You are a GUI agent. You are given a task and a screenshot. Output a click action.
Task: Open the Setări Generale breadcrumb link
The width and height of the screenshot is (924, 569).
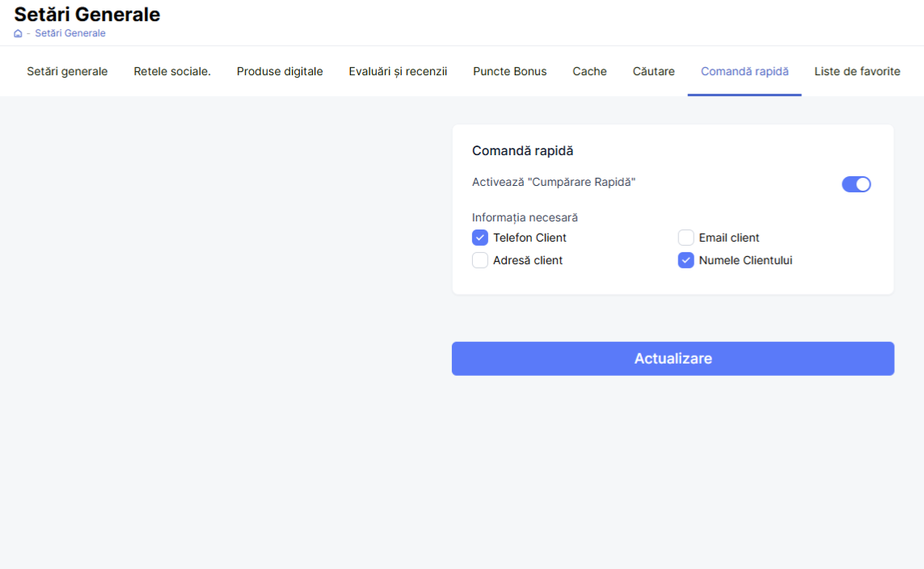[x=70, y=34]
